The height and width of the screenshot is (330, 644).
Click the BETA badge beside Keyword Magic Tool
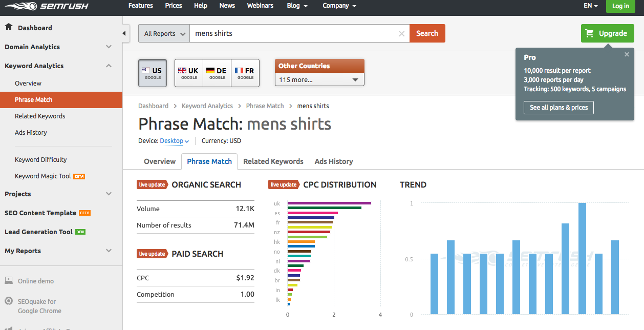[79, 176]
